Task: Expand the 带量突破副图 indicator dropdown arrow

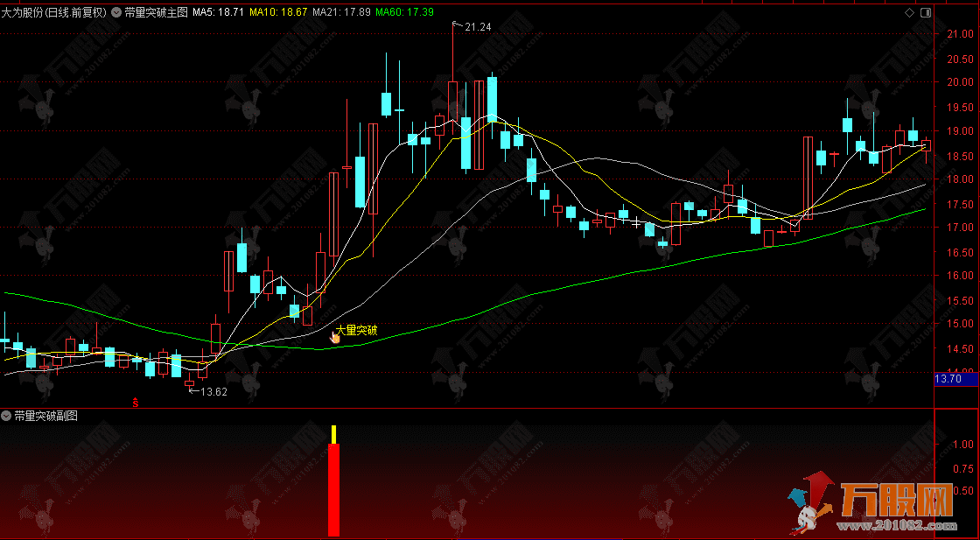Action: pyautogui.click(x=7, y=416)
